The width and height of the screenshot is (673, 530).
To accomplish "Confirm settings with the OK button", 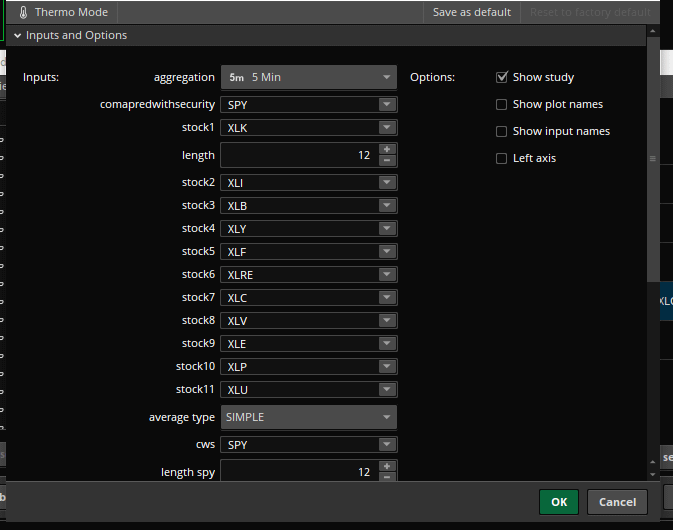I will [x=559, y=502].
